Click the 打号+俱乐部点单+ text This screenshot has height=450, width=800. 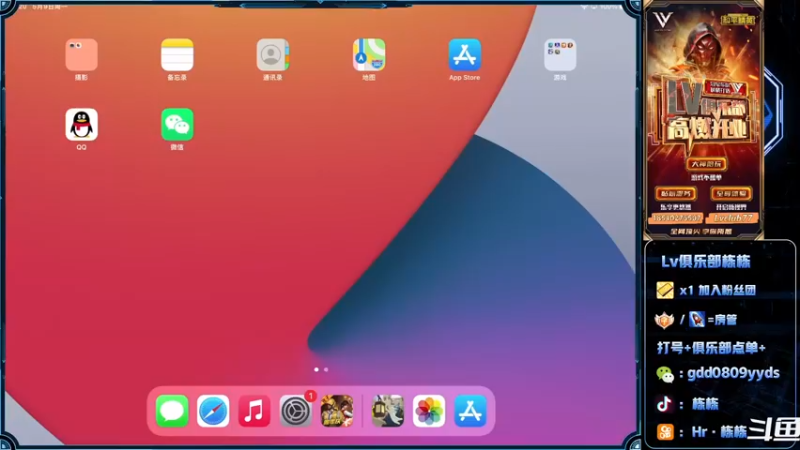click(711, 348)
